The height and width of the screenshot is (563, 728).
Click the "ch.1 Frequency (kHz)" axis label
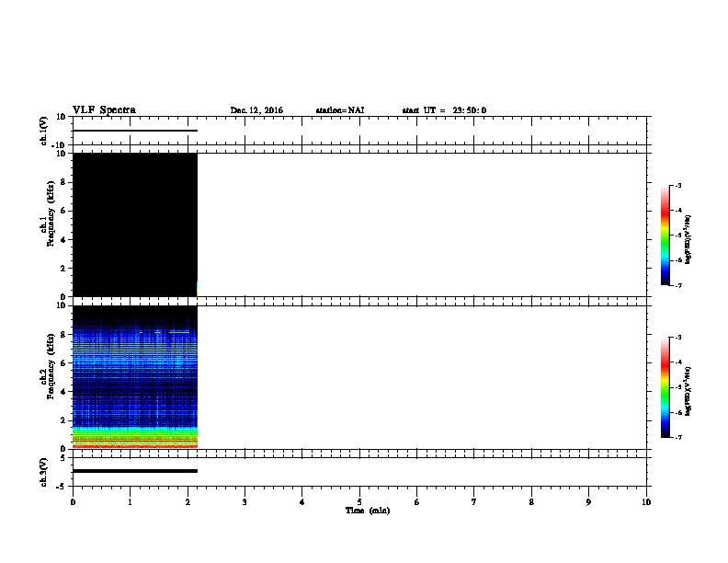coord(47,213)
